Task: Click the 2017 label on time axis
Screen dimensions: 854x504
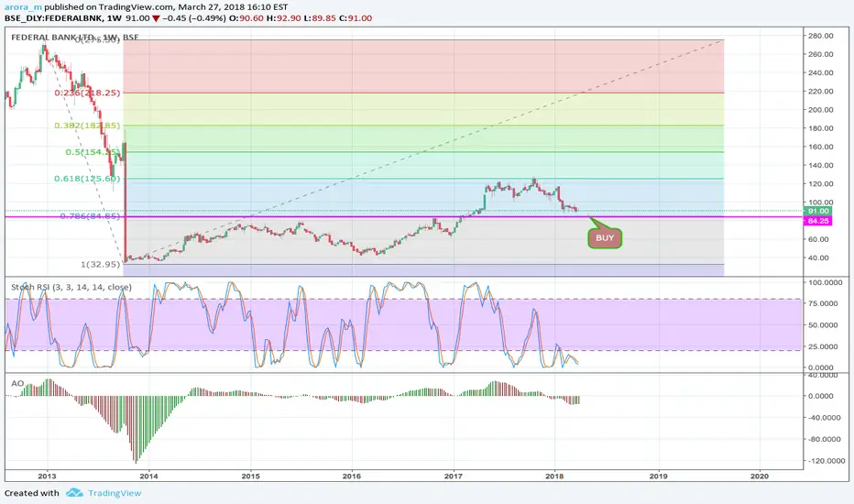Action: 454,476
